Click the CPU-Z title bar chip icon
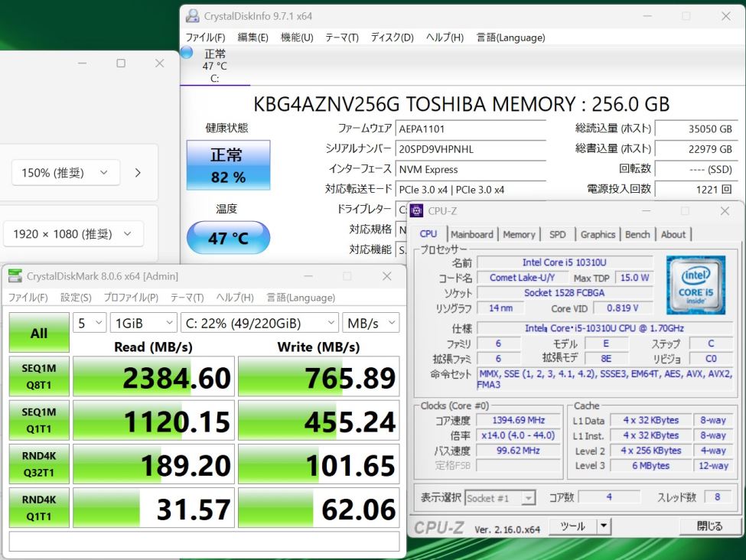The height and width of the screenshot is (560, 746). tap(417, 211)
